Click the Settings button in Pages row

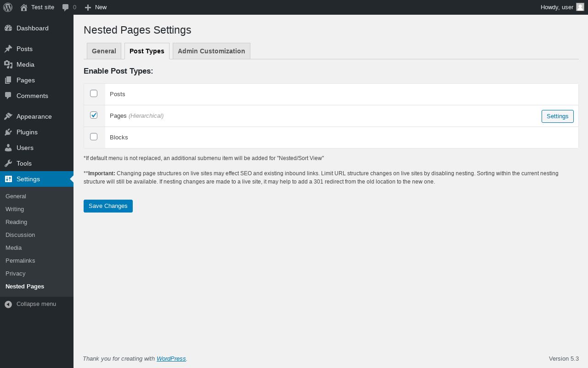pyautogui.click(x=558, y=116)
